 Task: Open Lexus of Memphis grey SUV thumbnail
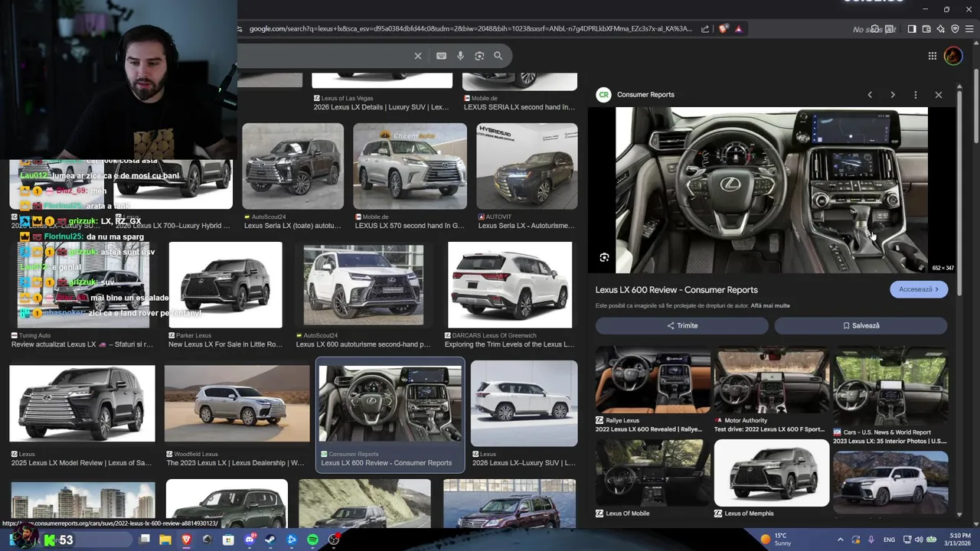(772, 473)
